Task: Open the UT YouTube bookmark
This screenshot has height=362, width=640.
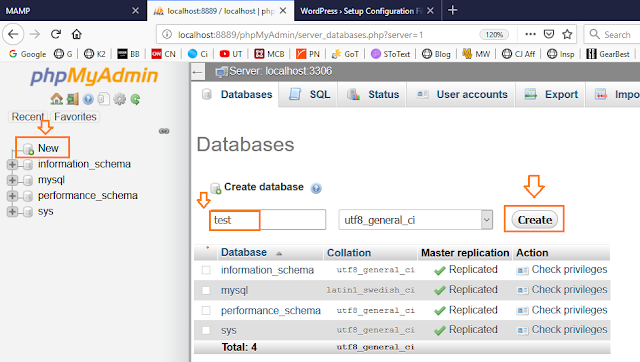Action: pos(231,54)
